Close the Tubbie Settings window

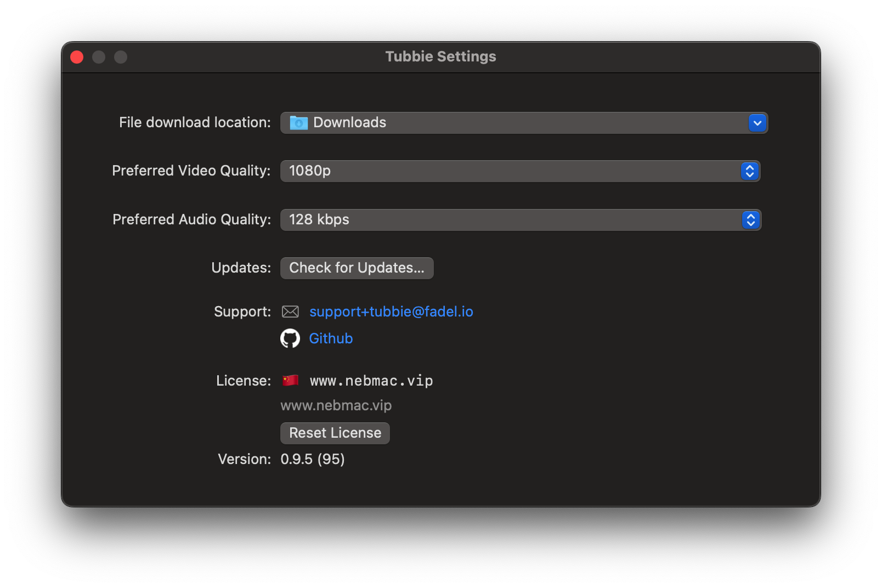(77, 57)
